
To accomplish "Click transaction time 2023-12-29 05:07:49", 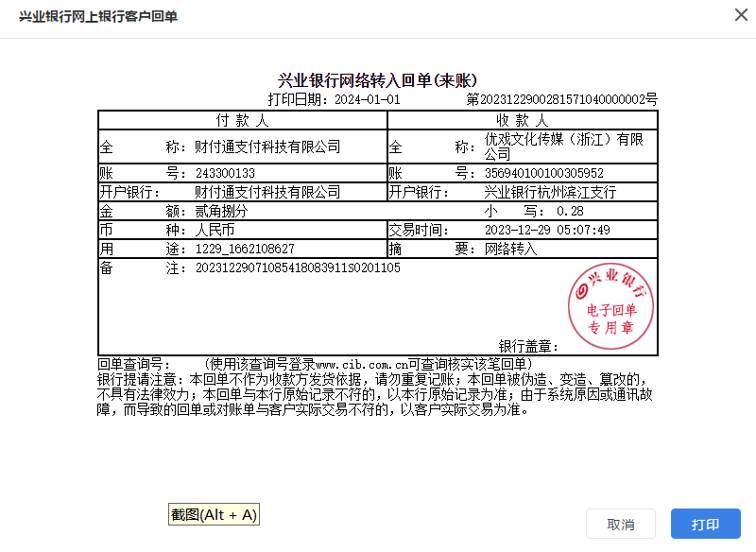I will pos(547,230).
